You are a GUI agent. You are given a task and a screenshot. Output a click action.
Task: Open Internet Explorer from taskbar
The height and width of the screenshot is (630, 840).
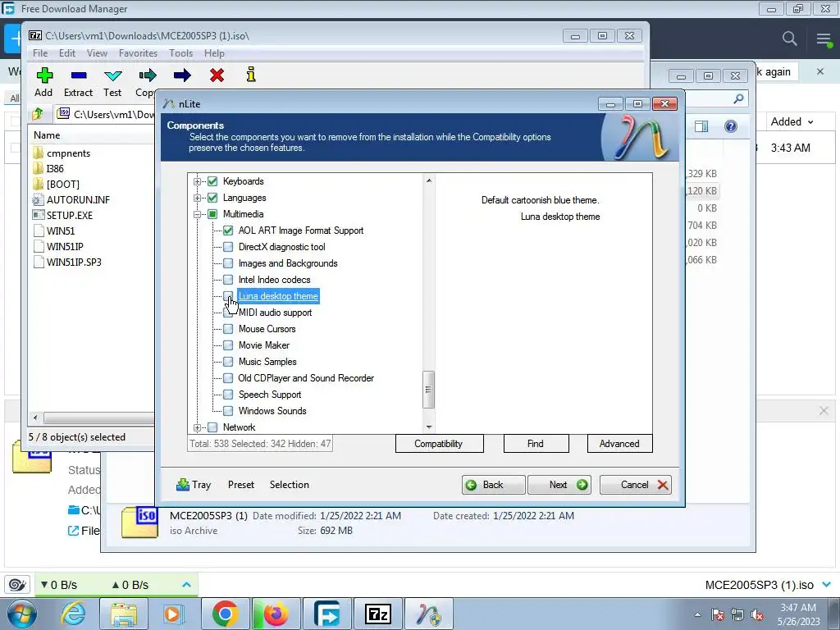click(x=73, y=614)
